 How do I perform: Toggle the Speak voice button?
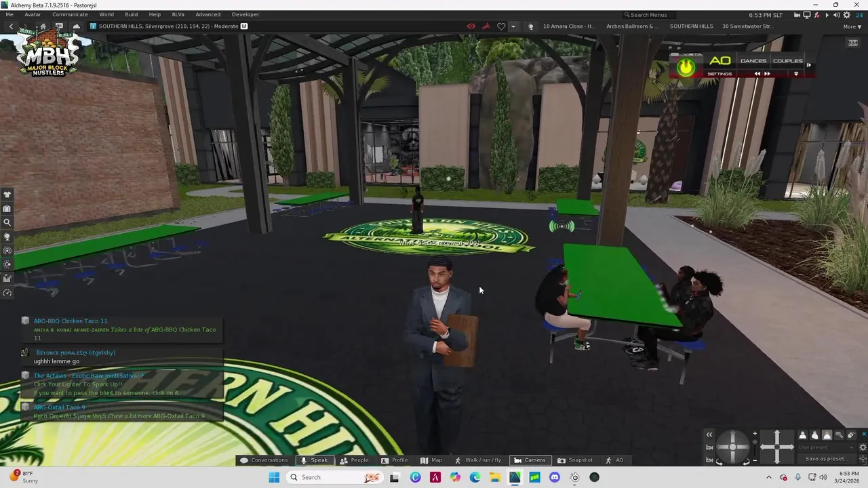click(x=314, y=460)
